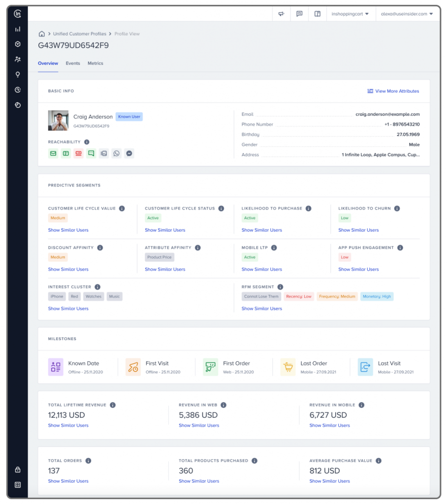Switch to the Metrics tab
The height and width of the screenshot is (504, 448).
[x=96, y=63]
